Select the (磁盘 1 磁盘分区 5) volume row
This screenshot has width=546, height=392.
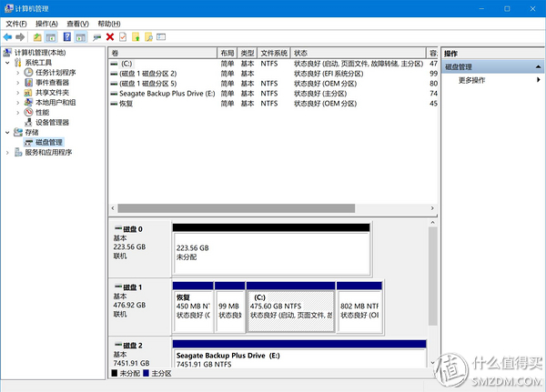273,84
